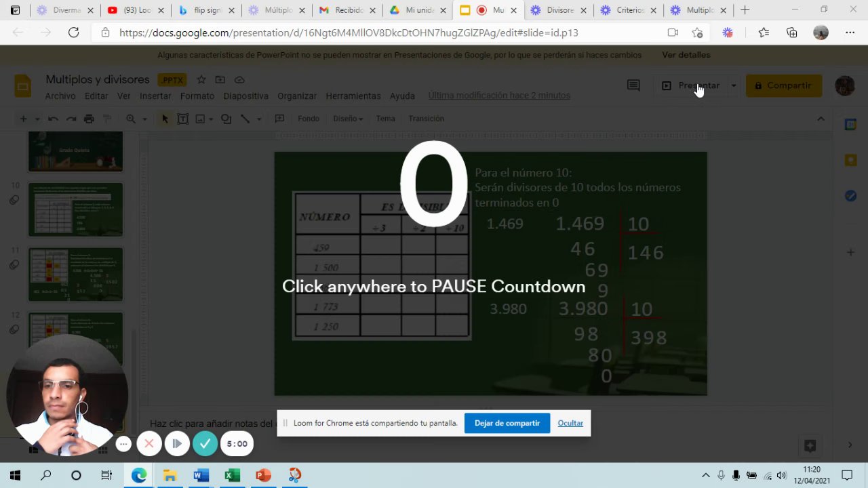Open the Diseño dropdown
This screenshot has width=868, height=488.
click(x=348, y=119)
